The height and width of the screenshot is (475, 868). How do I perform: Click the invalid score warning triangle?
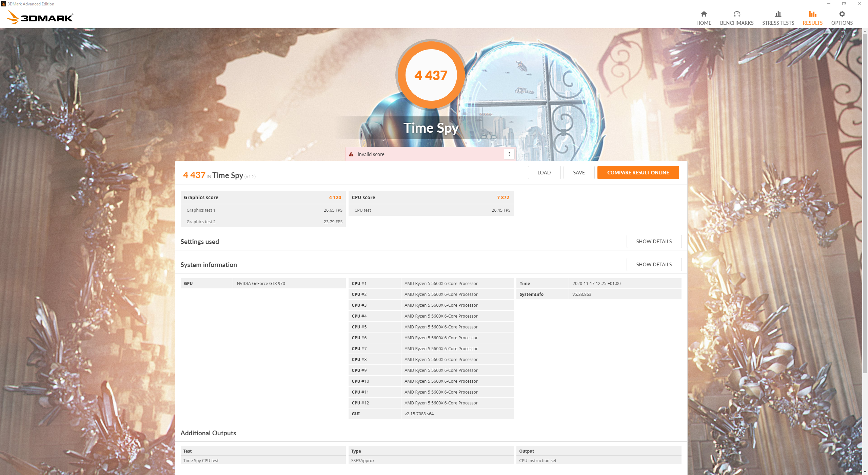[351, 154]
